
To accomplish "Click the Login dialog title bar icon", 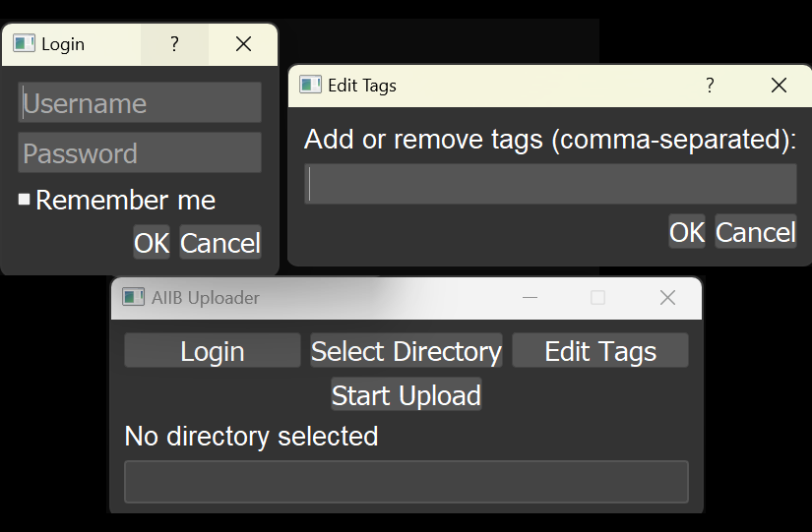I will point(24,44).
